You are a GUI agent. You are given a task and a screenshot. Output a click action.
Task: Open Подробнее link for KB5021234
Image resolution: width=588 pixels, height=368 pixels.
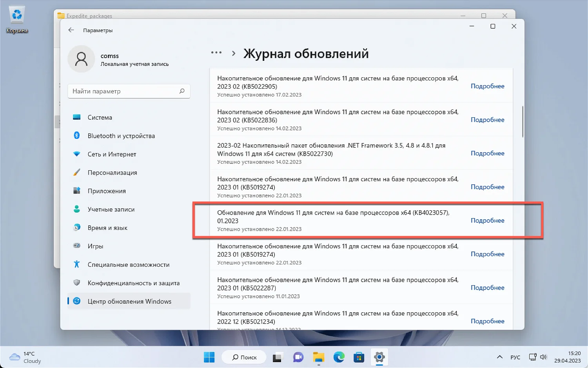487,321
